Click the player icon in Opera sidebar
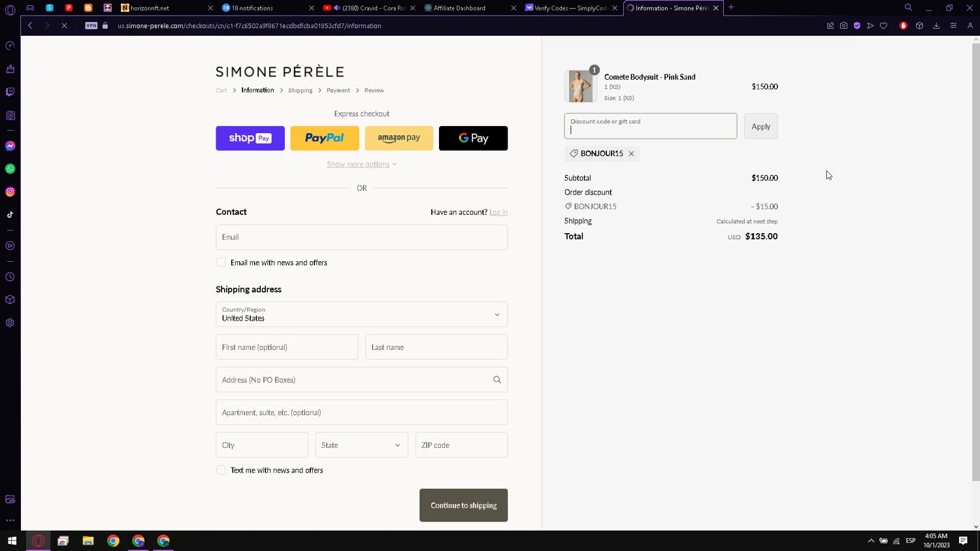The width and height of the screenshot is (980, 551). [10, 246]
